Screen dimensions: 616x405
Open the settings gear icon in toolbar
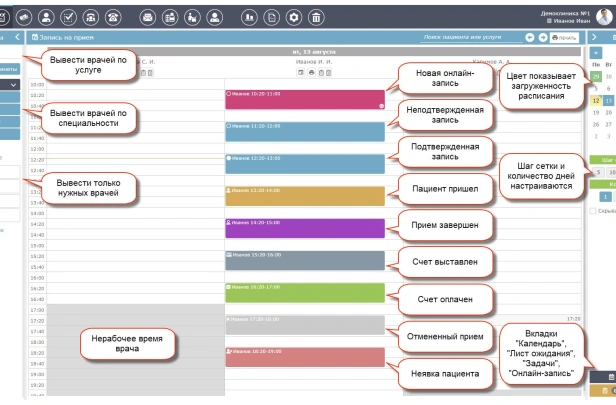click(x=294, y=17)
